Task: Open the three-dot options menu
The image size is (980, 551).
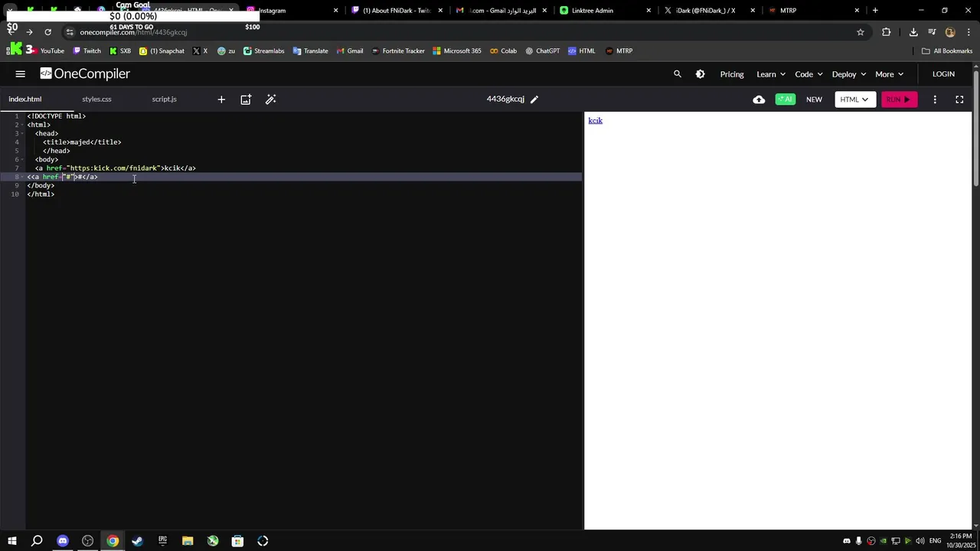Action: pyautogui.click(x=935, y=99)
